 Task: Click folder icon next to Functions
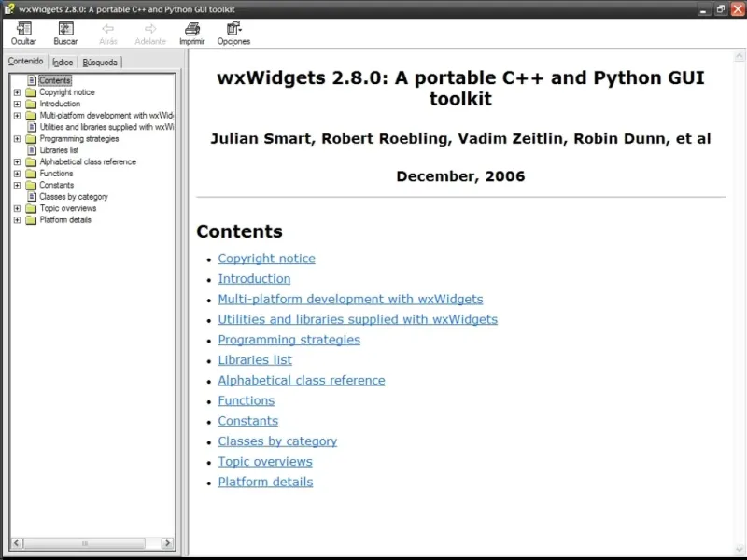coord(31,174)
